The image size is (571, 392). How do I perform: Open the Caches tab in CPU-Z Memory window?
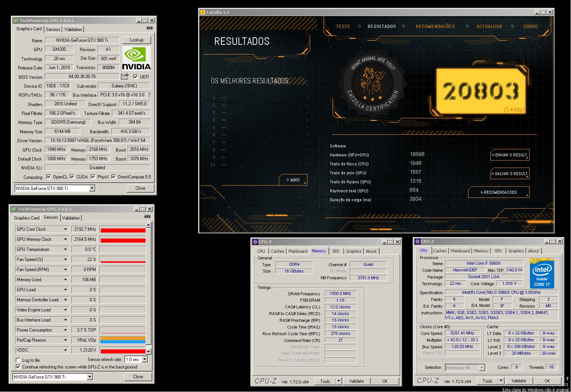pyautogui.click(x=277, y=251)
